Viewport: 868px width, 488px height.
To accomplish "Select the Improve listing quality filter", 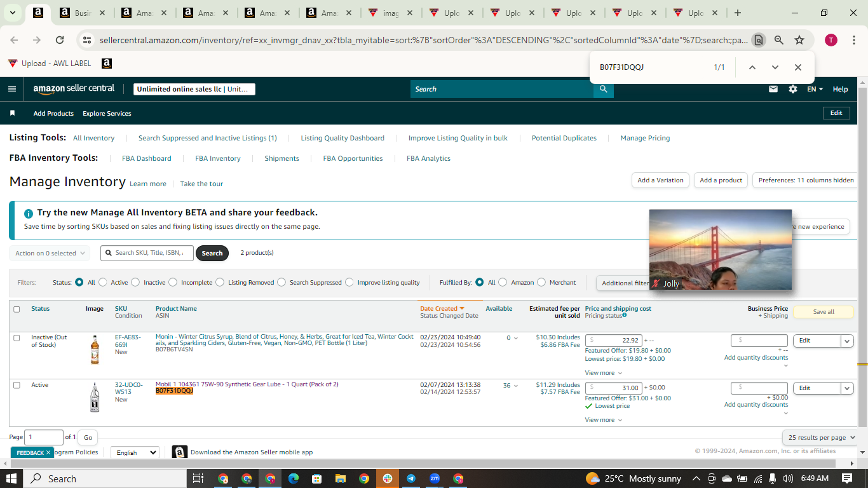I will (x=349, y=282).
